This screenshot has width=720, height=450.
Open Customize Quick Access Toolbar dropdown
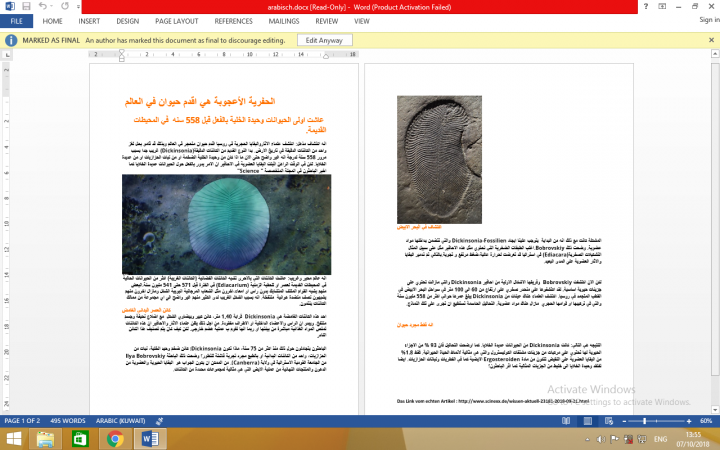tap(78, 7)
